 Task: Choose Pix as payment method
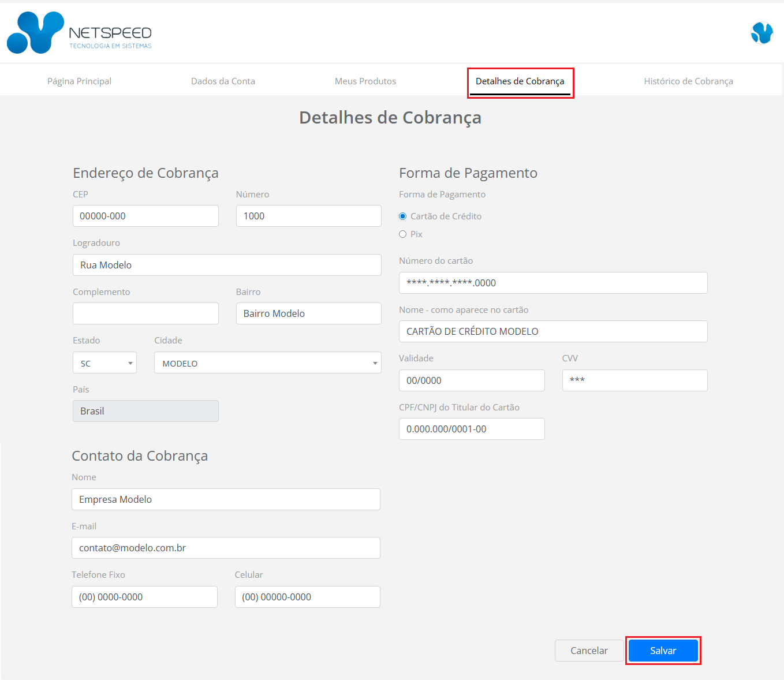click(403, 234)
